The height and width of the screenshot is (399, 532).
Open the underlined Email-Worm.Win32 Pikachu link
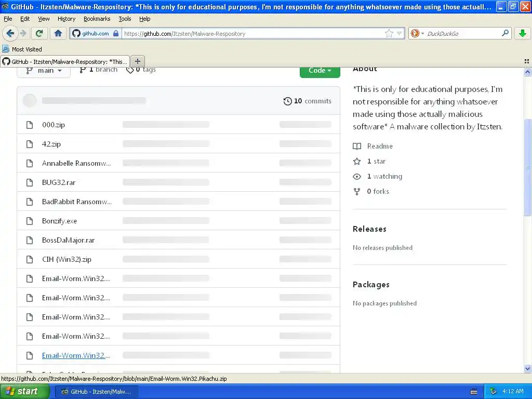(x=76, y=355)
